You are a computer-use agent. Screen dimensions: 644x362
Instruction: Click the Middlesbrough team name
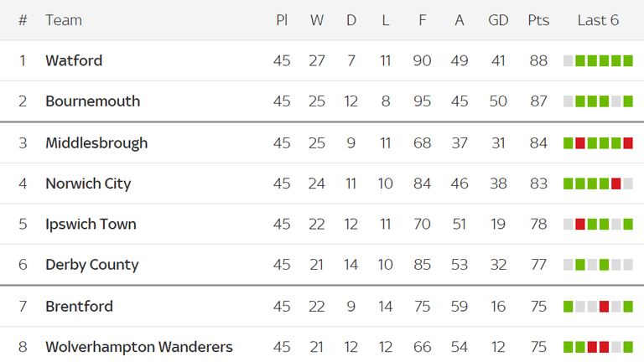(96, 143)
